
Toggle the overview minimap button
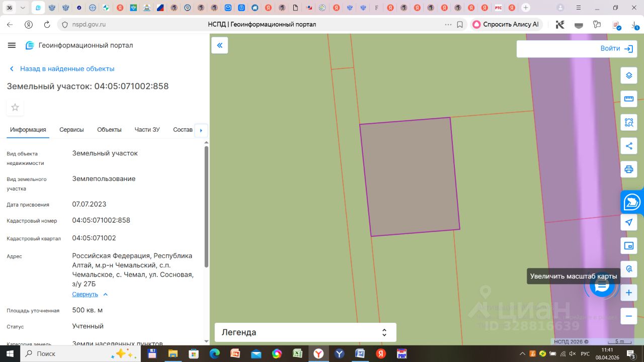coord(629,246)
